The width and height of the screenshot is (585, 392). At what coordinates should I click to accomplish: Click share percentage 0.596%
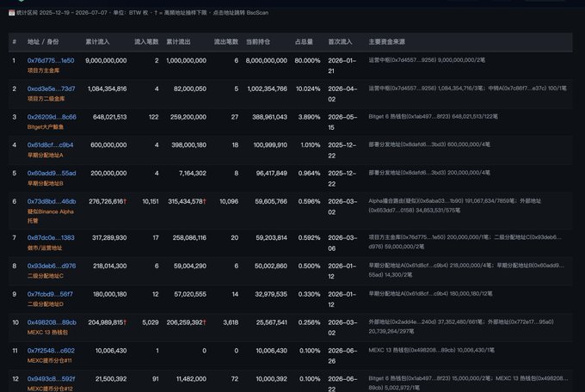click(310, 201)
